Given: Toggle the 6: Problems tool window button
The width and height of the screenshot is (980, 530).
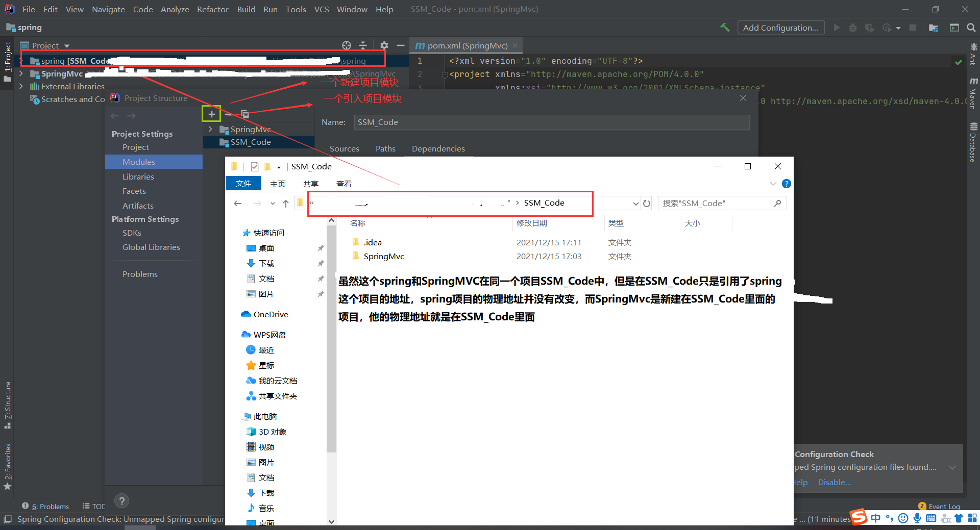Looking at the screenshot, I should 45,506.
